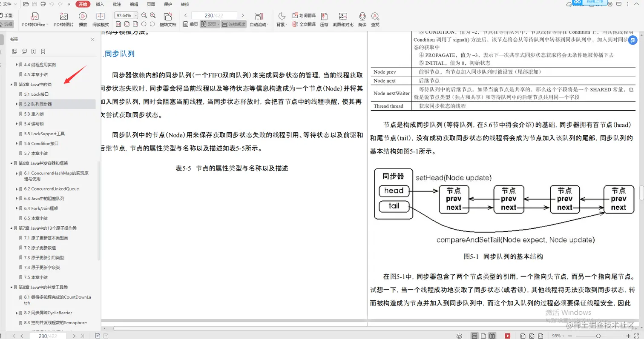Click collapse-all bookmarks icon in panel

24,51
